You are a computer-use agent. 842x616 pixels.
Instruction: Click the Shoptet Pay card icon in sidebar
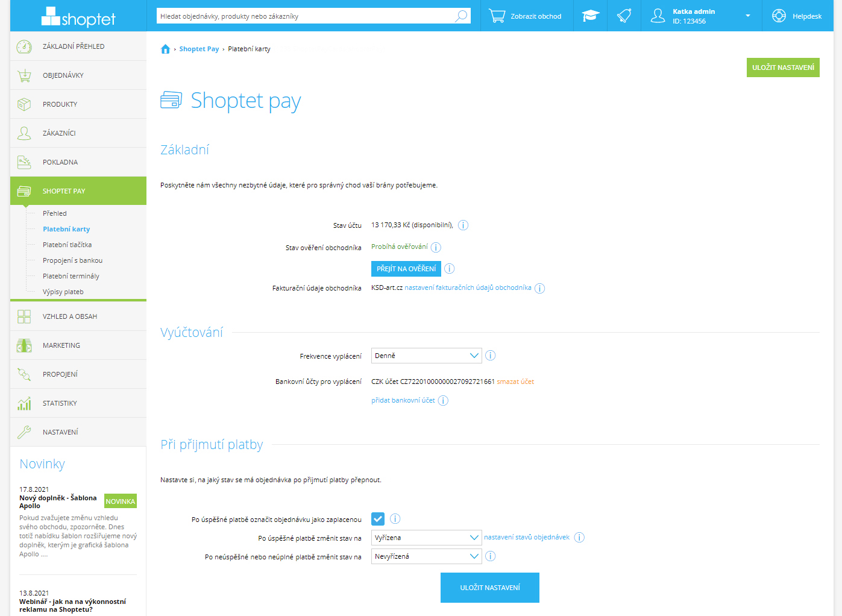[x=24, y=191]
